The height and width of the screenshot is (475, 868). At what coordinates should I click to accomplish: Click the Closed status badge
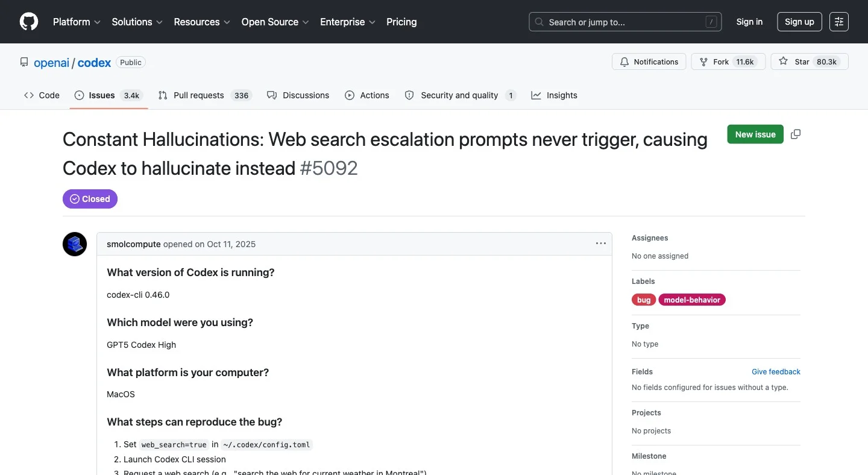90,199
